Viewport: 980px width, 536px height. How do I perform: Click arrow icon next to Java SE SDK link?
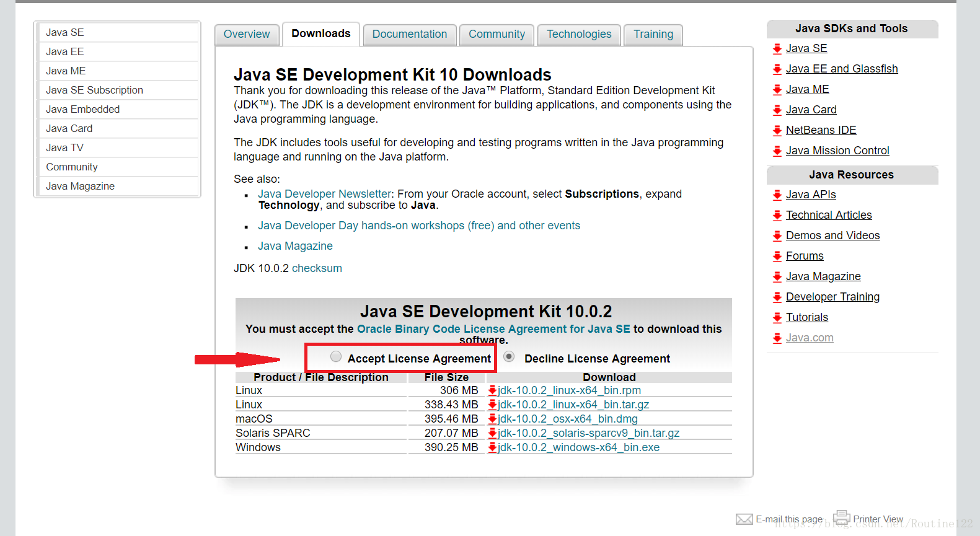click(x=777, y=48)
